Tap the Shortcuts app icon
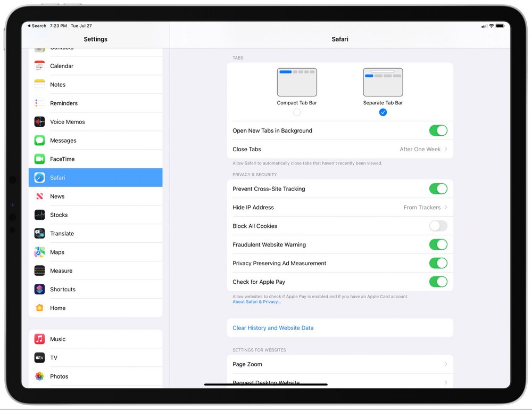 coord(40,290)
